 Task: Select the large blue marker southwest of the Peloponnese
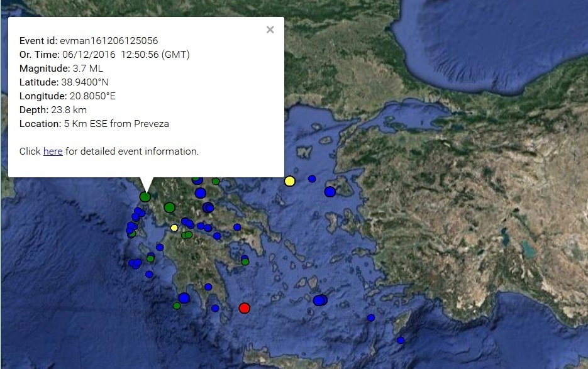coord(184,298)
